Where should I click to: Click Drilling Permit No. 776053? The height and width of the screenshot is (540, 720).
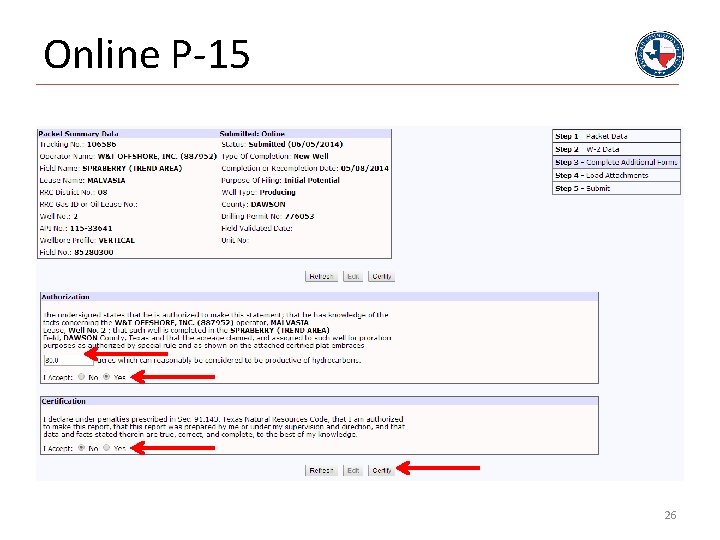point(299,216)
